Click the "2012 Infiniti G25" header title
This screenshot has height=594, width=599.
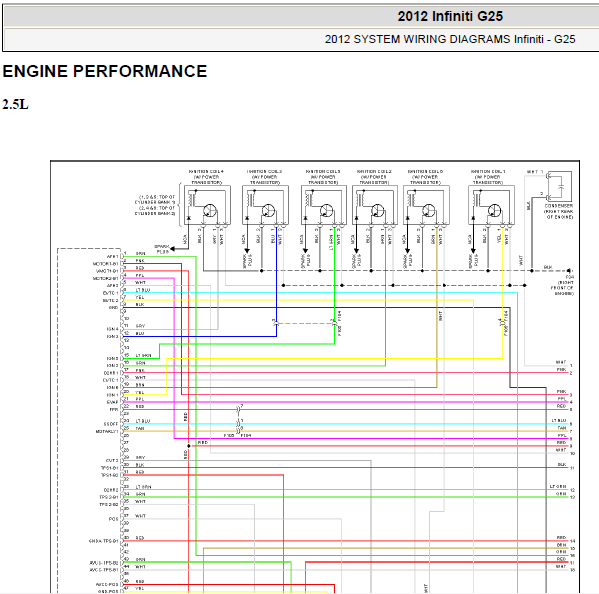[450, 16]
